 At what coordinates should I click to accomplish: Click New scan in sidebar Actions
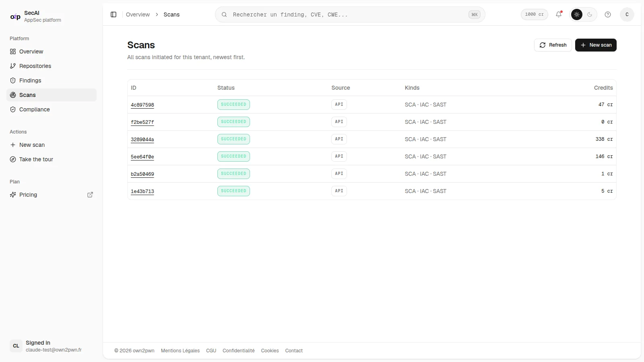[x=52, y=145]
